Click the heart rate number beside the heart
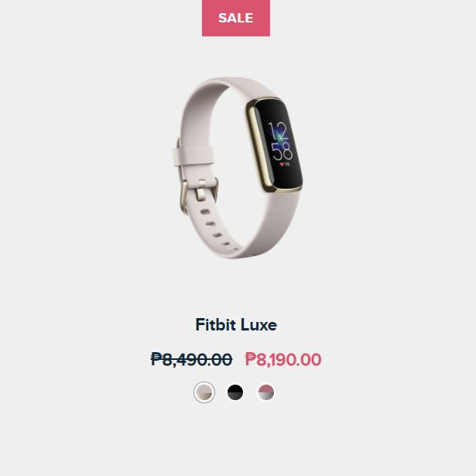The width and height of the screenshot is (476, 476). [x=287, y=164]
